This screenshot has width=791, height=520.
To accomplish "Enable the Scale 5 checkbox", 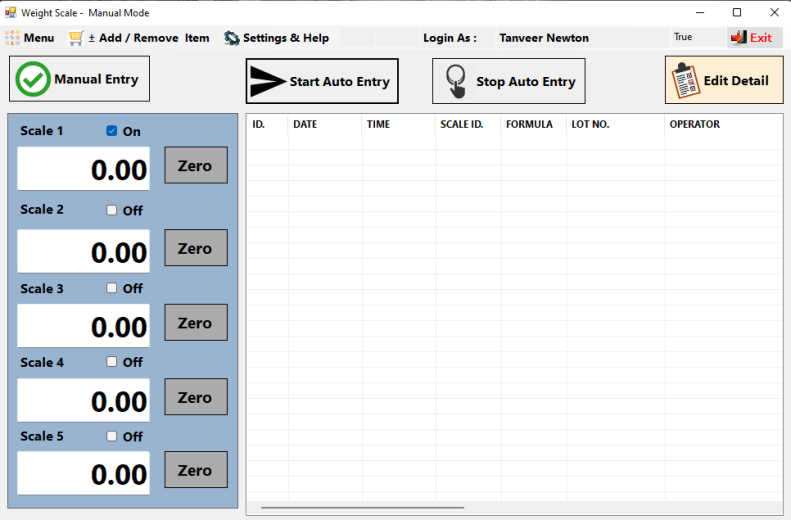I will pyautogui.click(x=112, y=436).
